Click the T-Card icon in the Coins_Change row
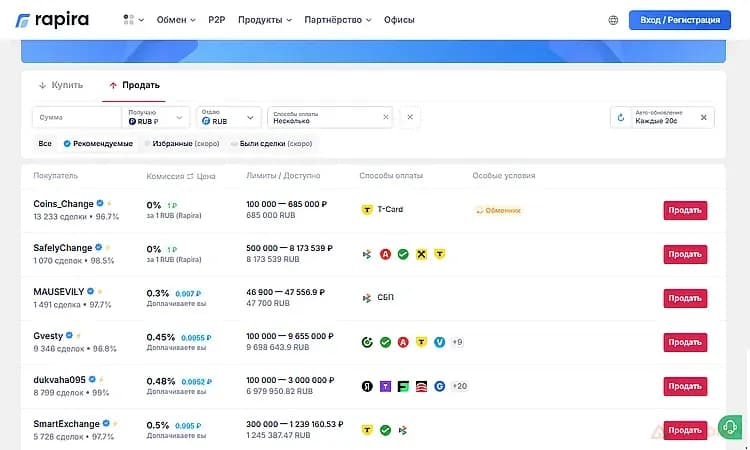 [367, 209]
